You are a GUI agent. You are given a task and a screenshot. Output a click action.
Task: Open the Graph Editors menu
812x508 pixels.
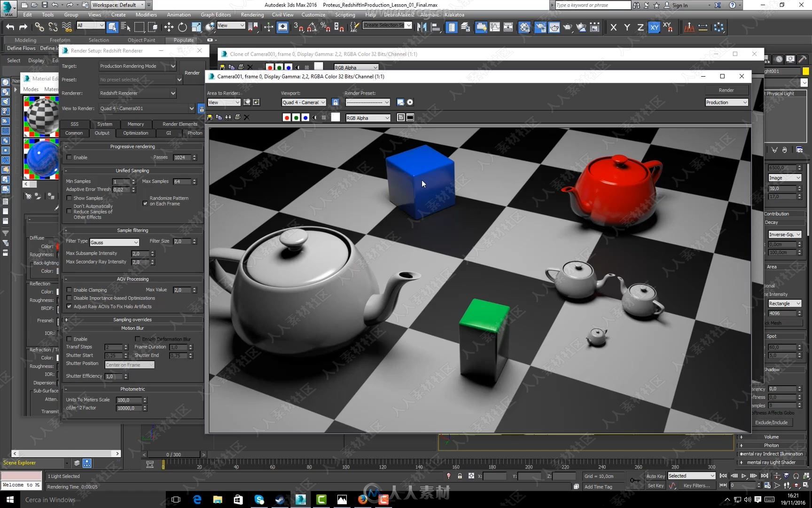click(216, 15)
